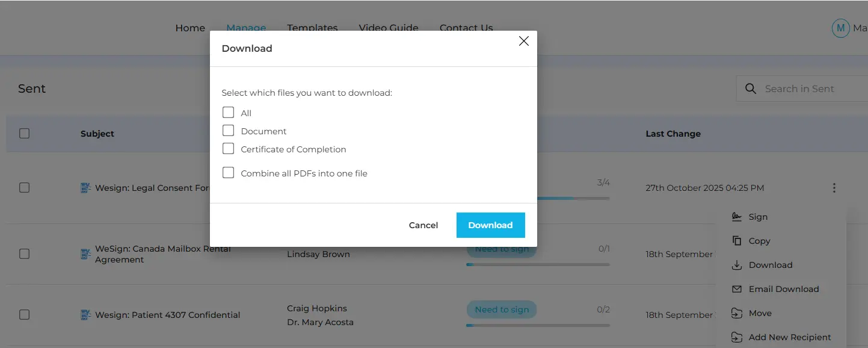868x348 pixels.
Task: Click the magnifier icon in Search in Sent
Action: (750, 89)
